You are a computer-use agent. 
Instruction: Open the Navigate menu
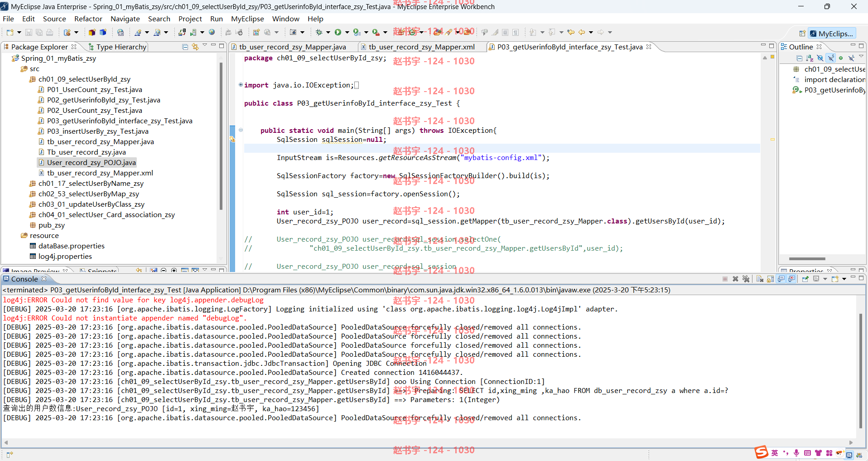click(125, 19)
